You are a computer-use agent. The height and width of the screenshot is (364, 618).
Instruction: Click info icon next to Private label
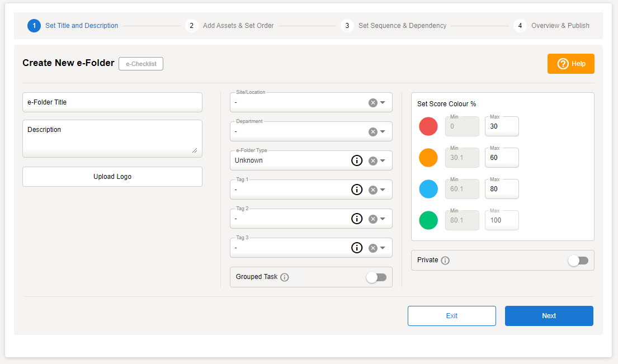click(445, 261)
